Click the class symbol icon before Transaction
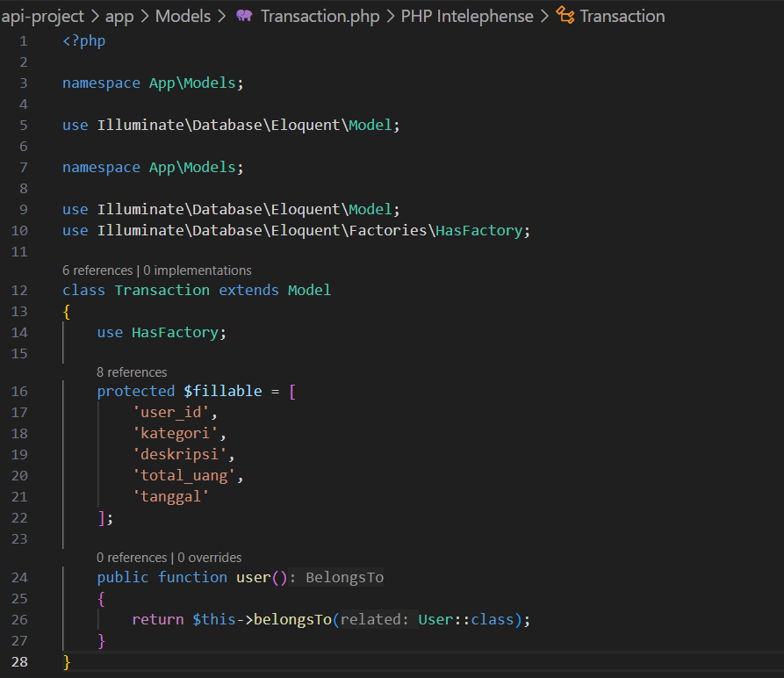Viewport: 784px width, 678px height. point(565,16)
